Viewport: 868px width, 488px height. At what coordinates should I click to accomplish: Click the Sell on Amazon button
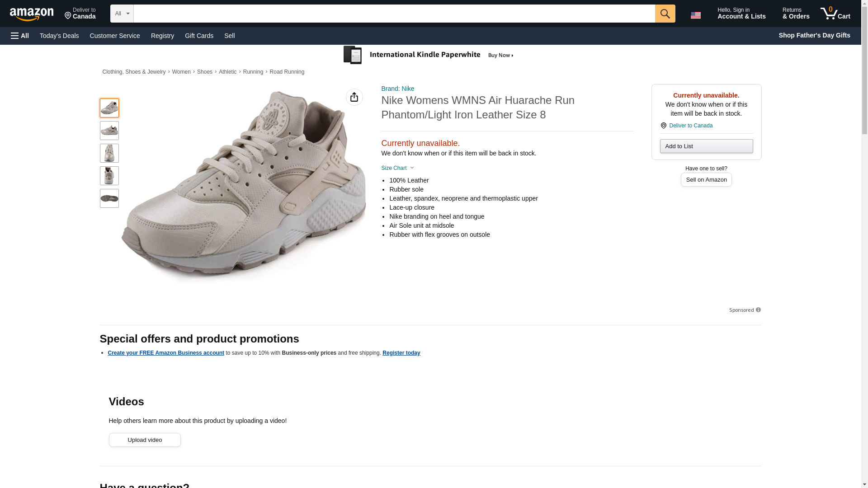click(706, 180)
